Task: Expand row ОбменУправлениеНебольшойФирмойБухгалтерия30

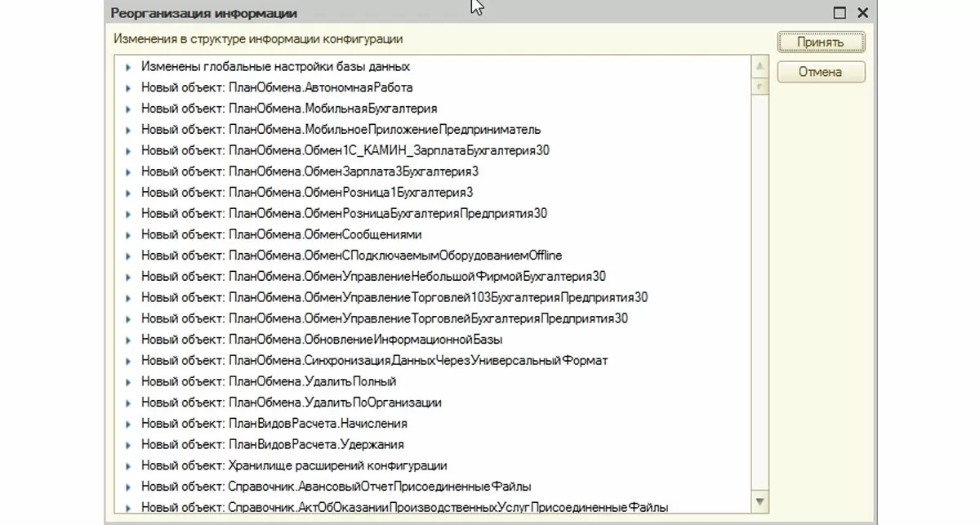Action: [x=128, y=277]
